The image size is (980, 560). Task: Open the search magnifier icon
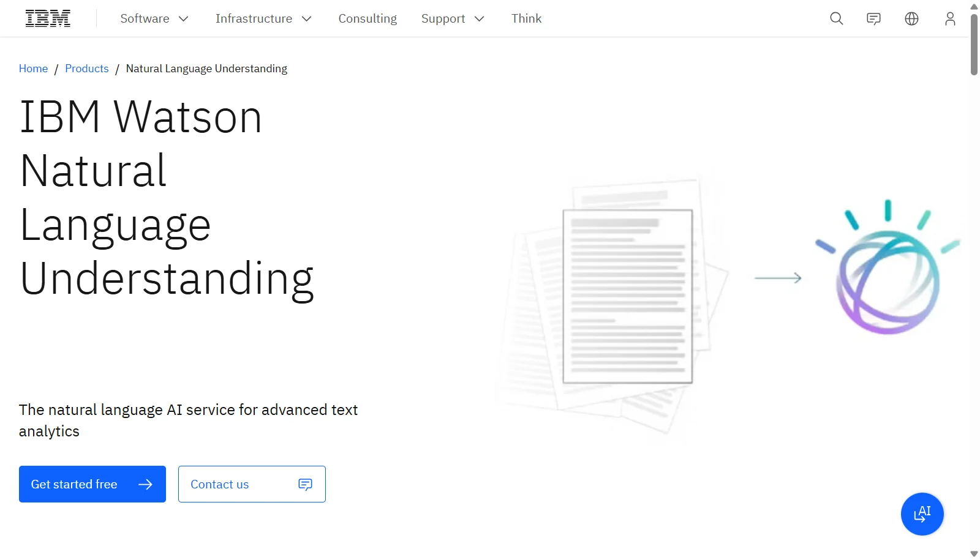coord(836,18)
